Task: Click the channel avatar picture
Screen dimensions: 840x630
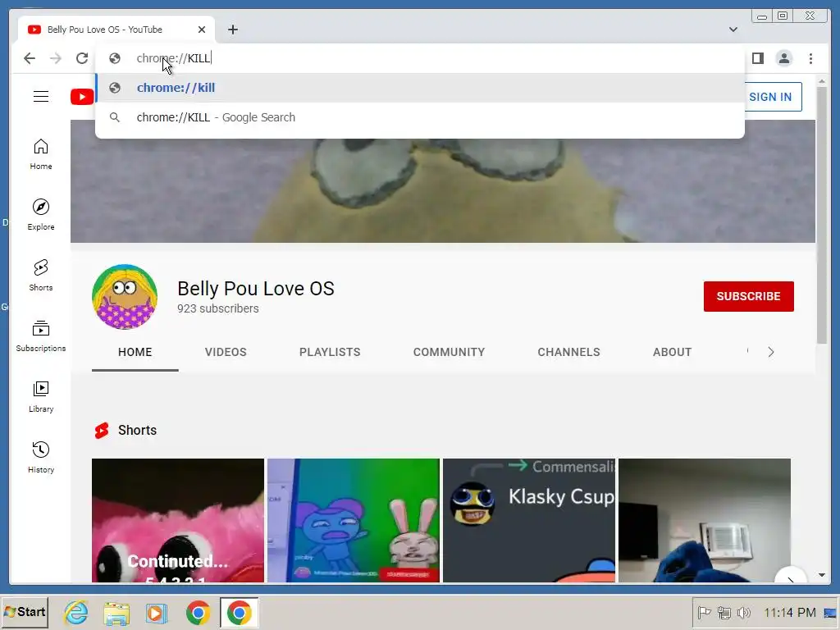Action: 125,296
